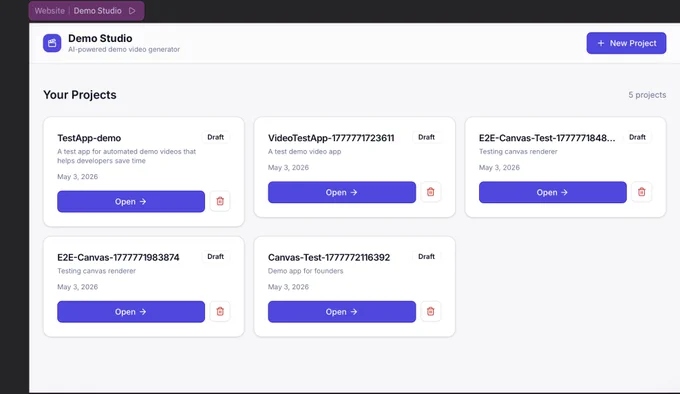This screenshot has height=394, width=680.
Task: Click the Demo Studio clapperboard logo icon
Action: pyautogui.click(x=52, y=43)
